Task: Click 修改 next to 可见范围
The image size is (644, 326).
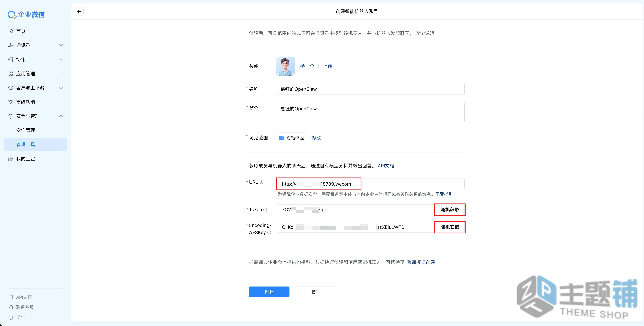Action: pyautogui.click(x=316, y=138)
